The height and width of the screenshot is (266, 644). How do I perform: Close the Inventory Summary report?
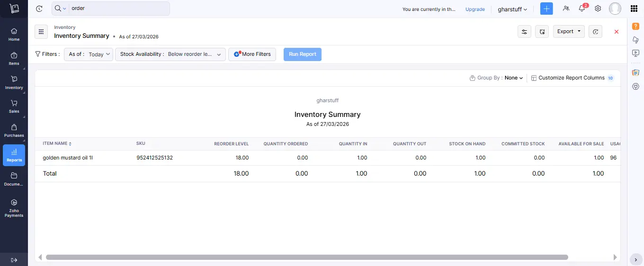coord(617,32)
